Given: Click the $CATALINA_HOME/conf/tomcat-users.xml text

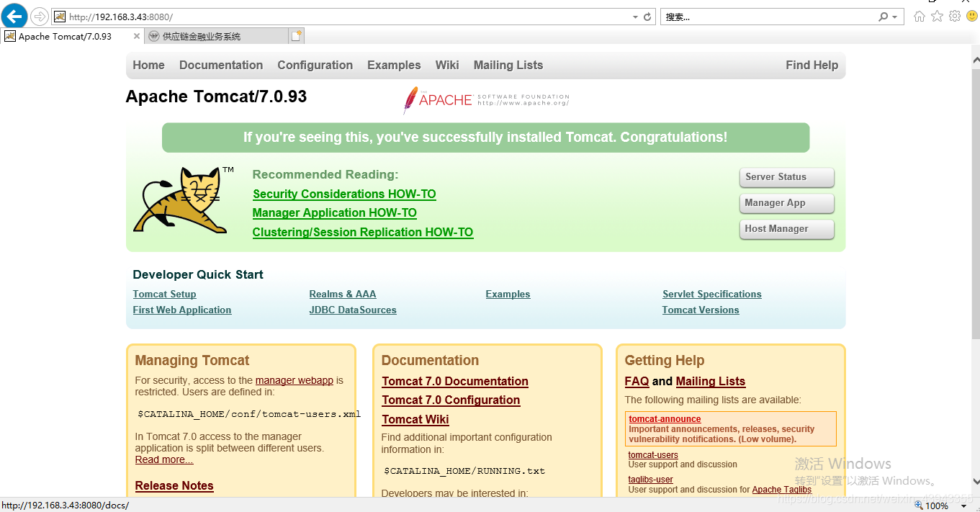Looking at the screenshot, I should (x=249, y=414).
